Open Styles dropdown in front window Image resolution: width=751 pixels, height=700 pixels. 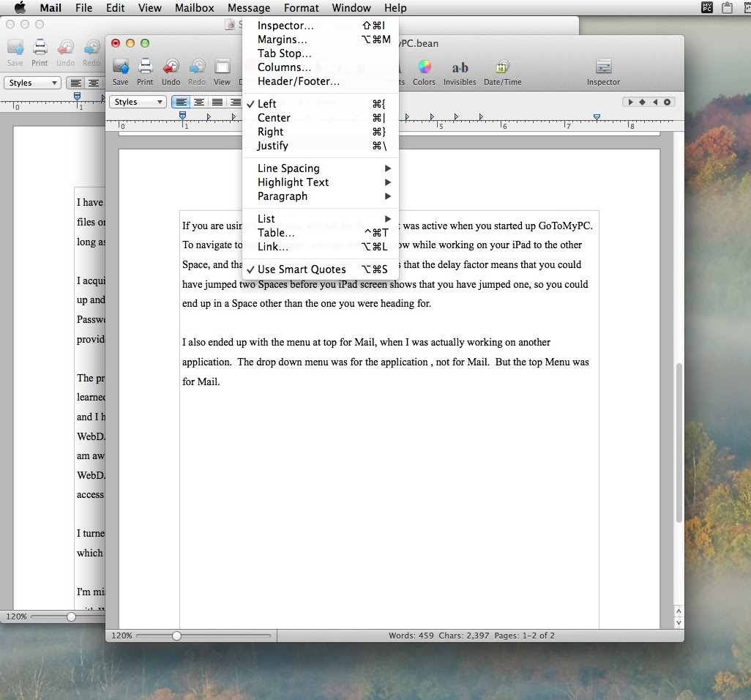point(138,102)
